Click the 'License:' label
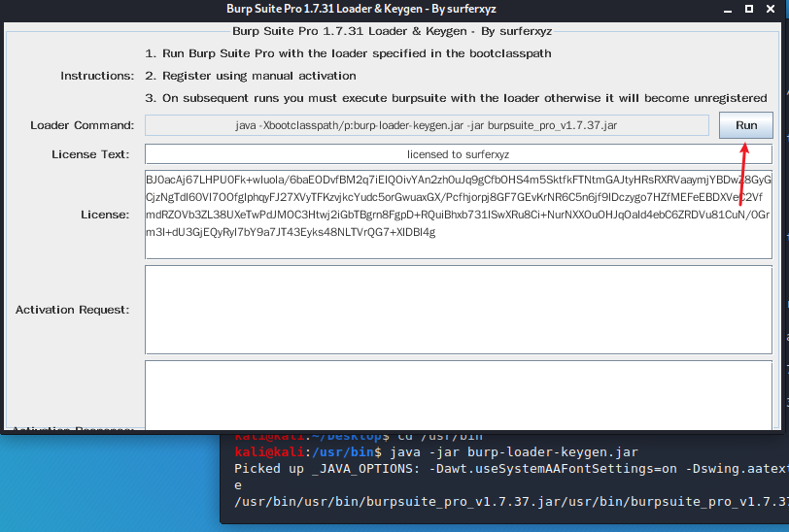The width and height of the screenshot is (789, 532). (105, 215)
